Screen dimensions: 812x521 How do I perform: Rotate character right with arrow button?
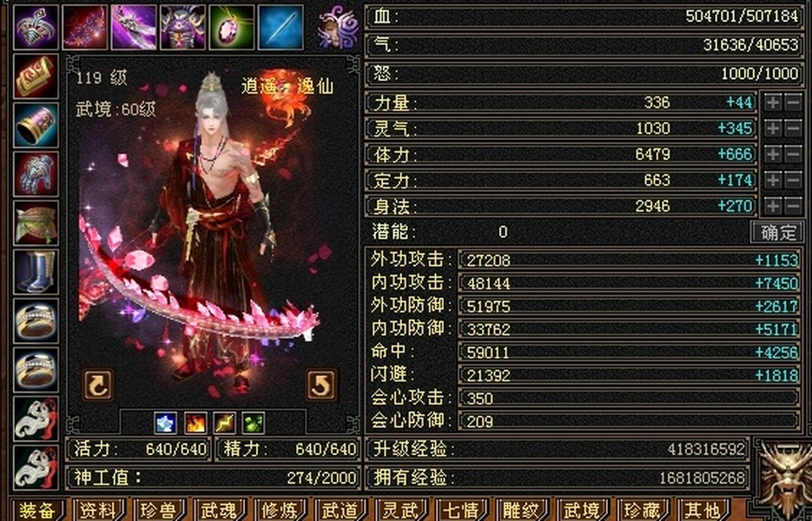pyautogui.click(x=321, y=385)
